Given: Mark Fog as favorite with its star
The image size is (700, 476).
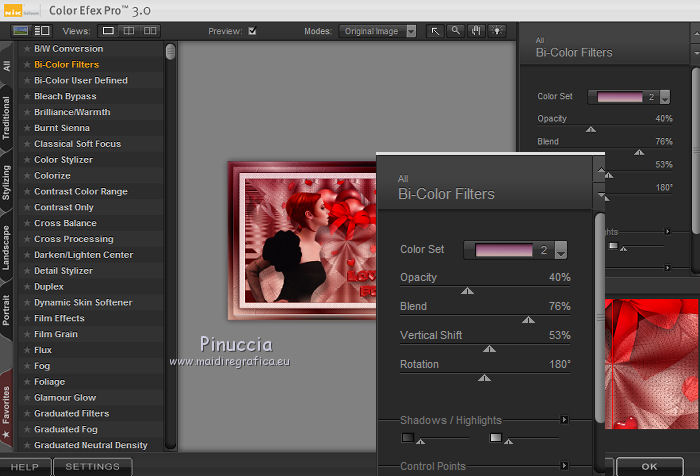Looking at the screenshot, I should (27, 366).
